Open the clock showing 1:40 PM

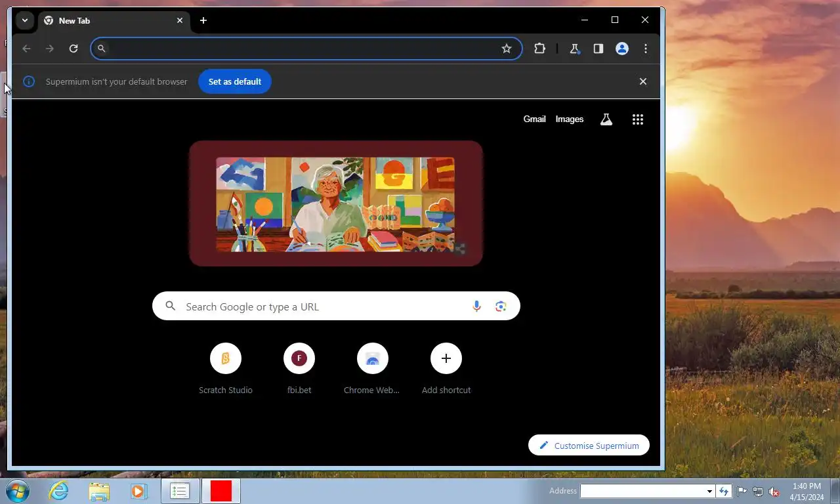pos(807,492)
